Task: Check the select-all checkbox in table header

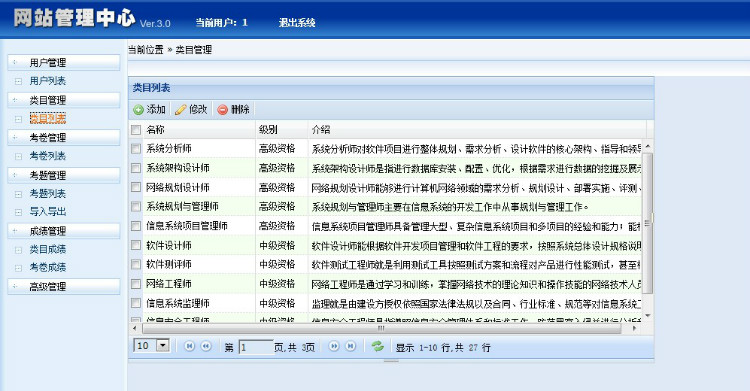Action: pyautogui.click(x=136, y=130)
